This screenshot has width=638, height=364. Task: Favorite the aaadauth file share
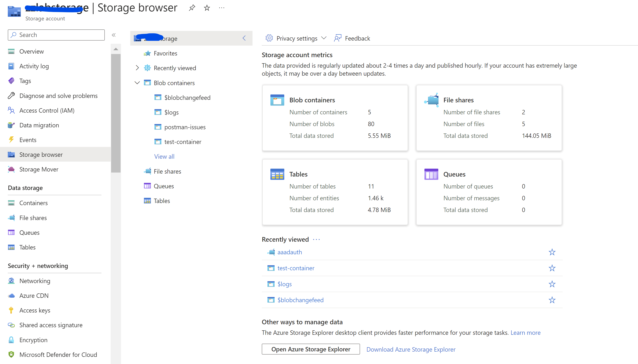click(552, 252)
